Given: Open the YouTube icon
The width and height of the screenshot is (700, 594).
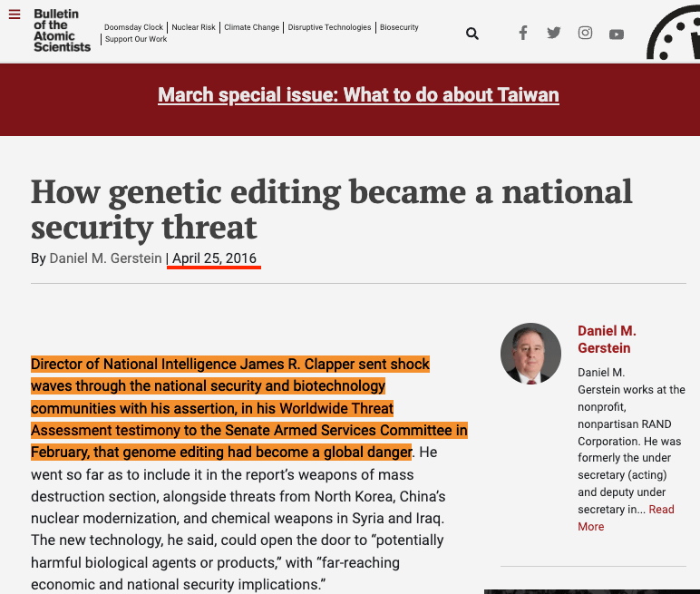Looking at the screenshot, I should (x=617, y=34).
